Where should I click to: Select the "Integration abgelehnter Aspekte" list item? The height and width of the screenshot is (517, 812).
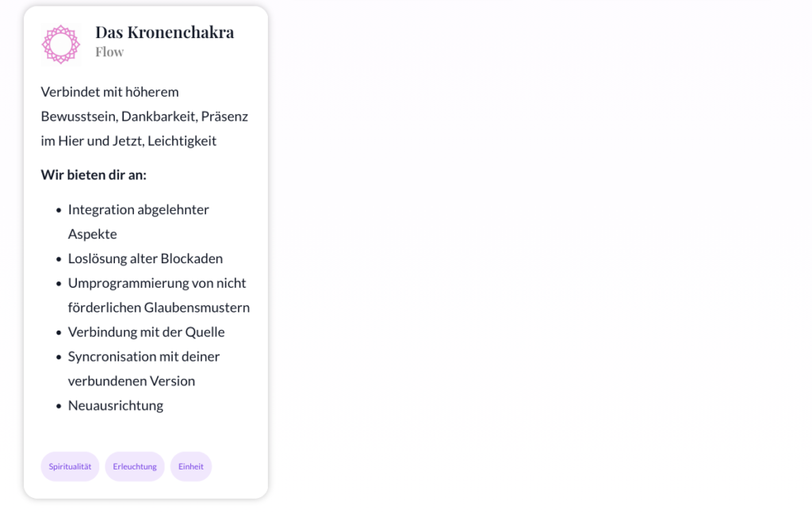[x=138, y=221]
